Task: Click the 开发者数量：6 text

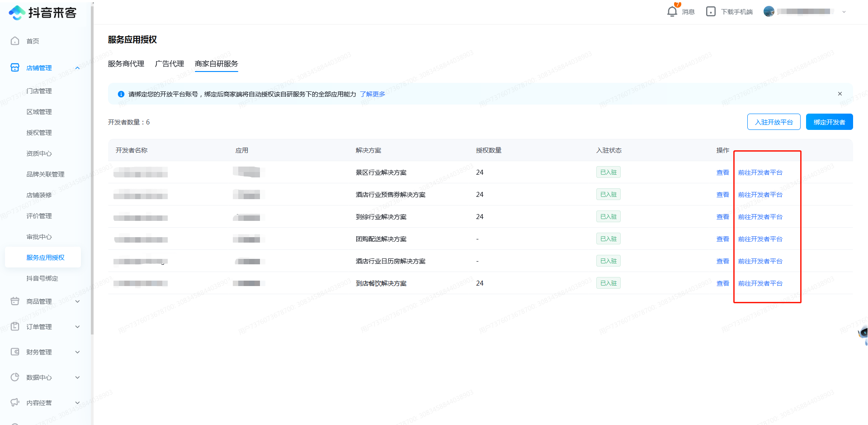Action: pos(129,122)
